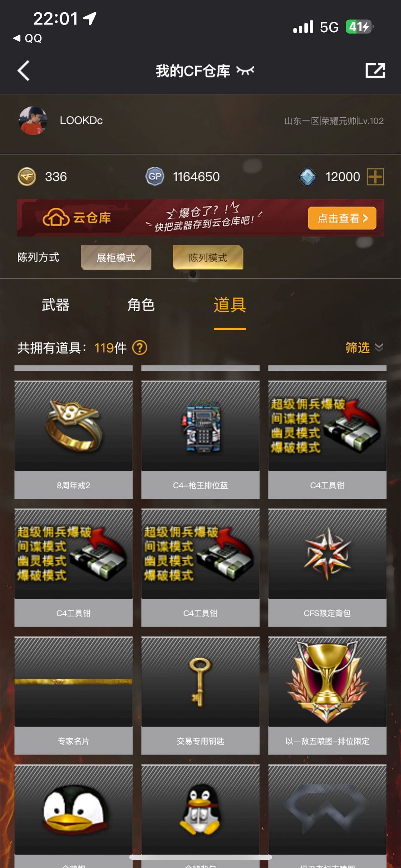Tap the blue diamond currency icon
The image size is (401, 868).
point(307,176)
